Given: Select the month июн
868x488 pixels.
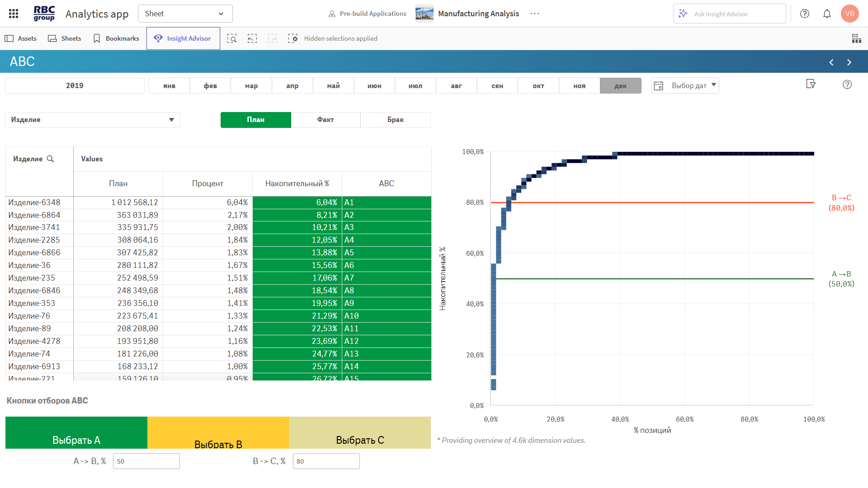Looking at the screenshot, I should tap(374, 86).
